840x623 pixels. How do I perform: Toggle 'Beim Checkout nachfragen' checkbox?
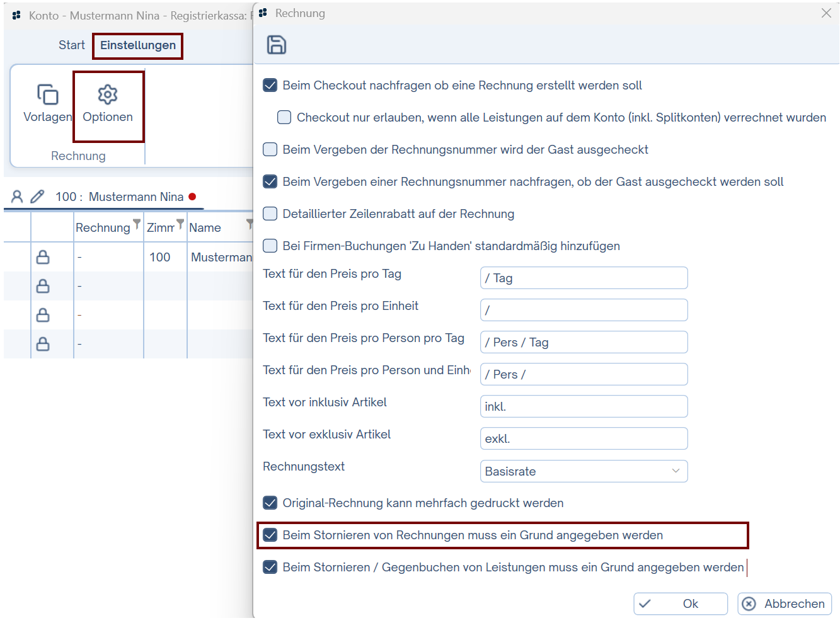(x=270, y=85)
